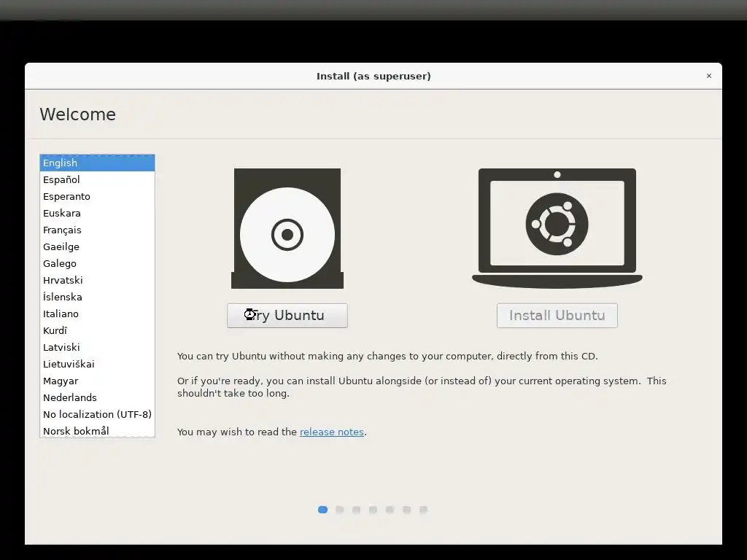Click the active blue first-step progress dot
The width and height of the screenshot is (747, 560).
point(322,510)
